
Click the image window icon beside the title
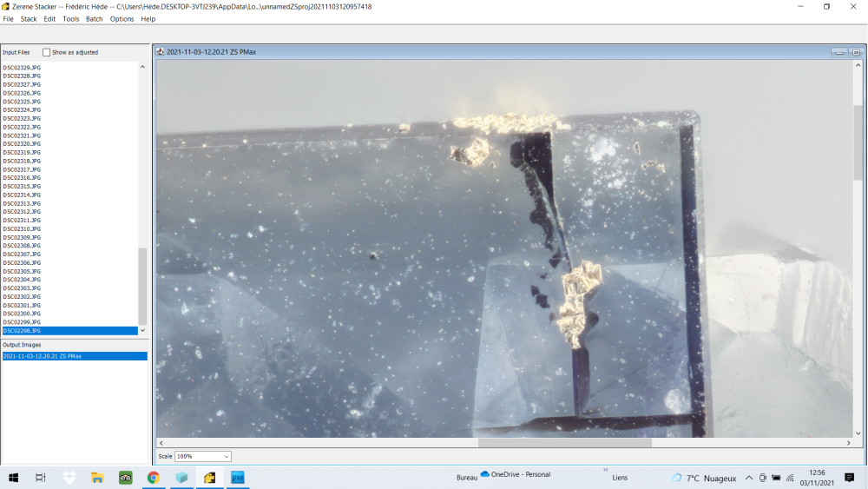click(x=160, y=52)
